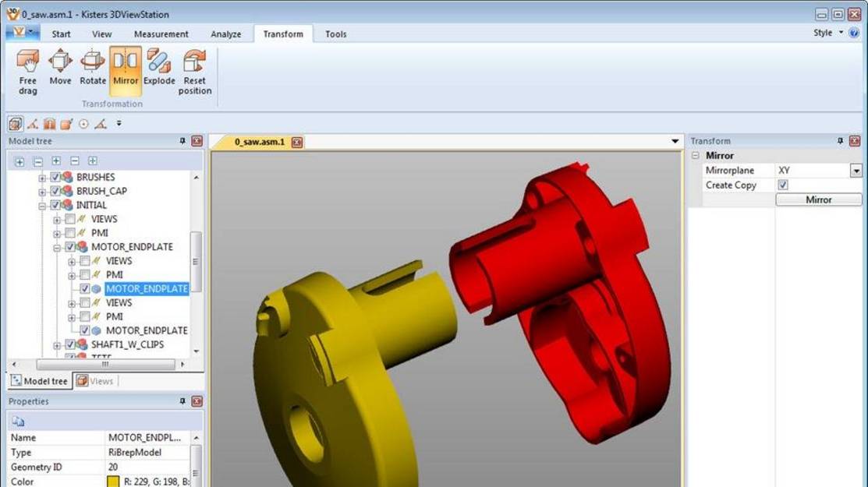Click the BRUSH_CAP assembly icon in the tree
868x487 pixels.
tap(68, 191)
